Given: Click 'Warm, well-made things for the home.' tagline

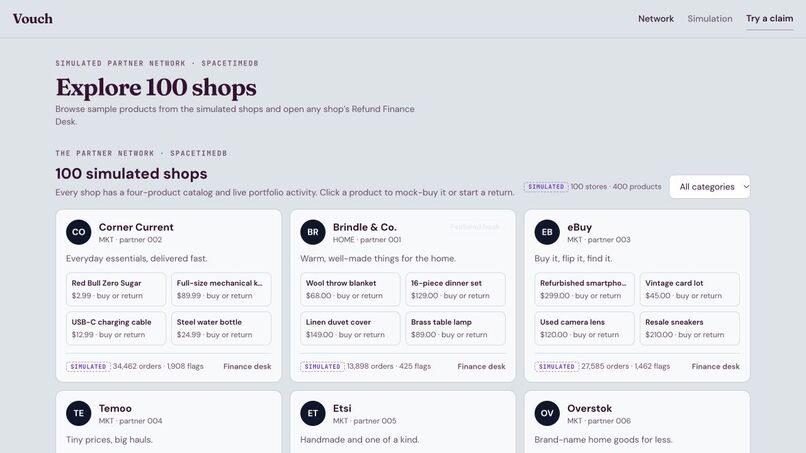Looking at the screenshot, I should click(378, 259).
